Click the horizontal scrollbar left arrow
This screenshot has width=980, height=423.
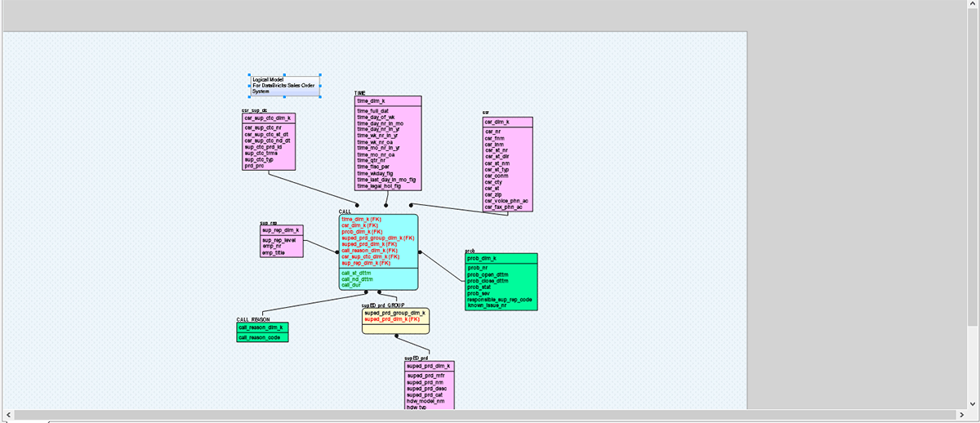click(x=7, y=416)
